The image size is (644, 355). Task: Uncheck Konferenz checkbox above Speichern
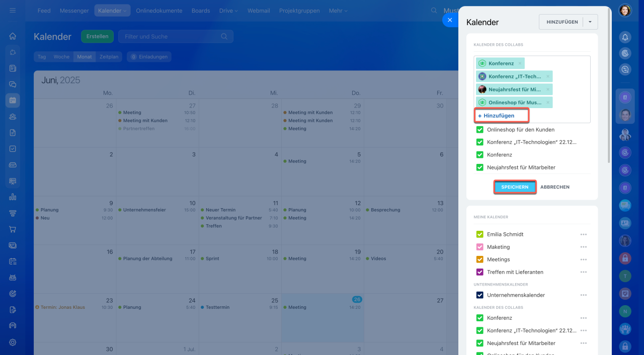(x=479, y=155)
